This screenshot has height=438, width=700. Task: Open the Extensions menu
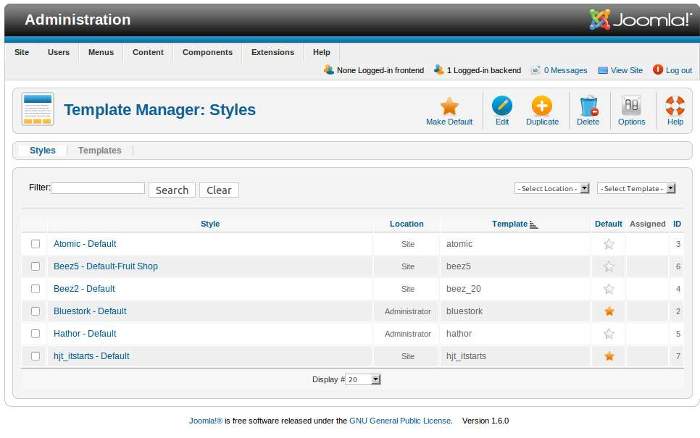[x=272, y=52]
